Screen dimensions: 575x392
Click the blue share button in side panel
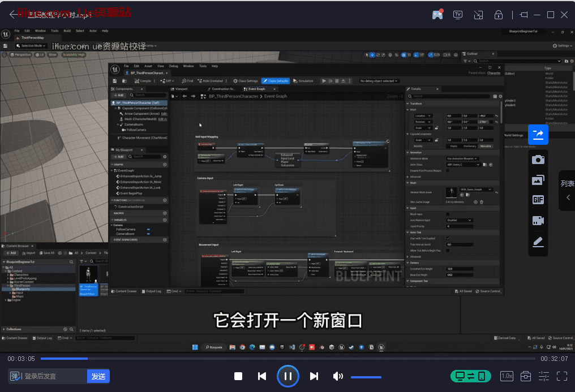538,135
